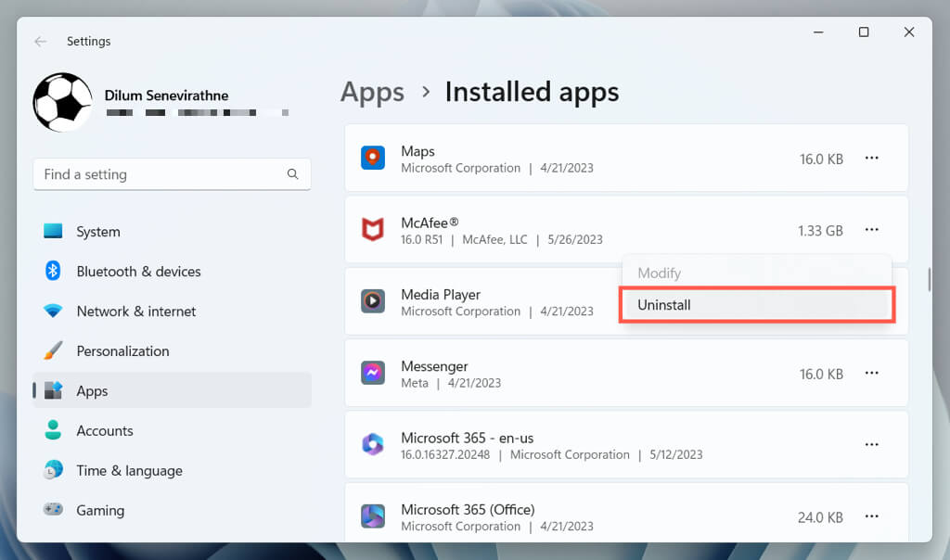Open Bluetooth & devices category
The width and height of the screenshot is (950, 560).
click(172, 272)
